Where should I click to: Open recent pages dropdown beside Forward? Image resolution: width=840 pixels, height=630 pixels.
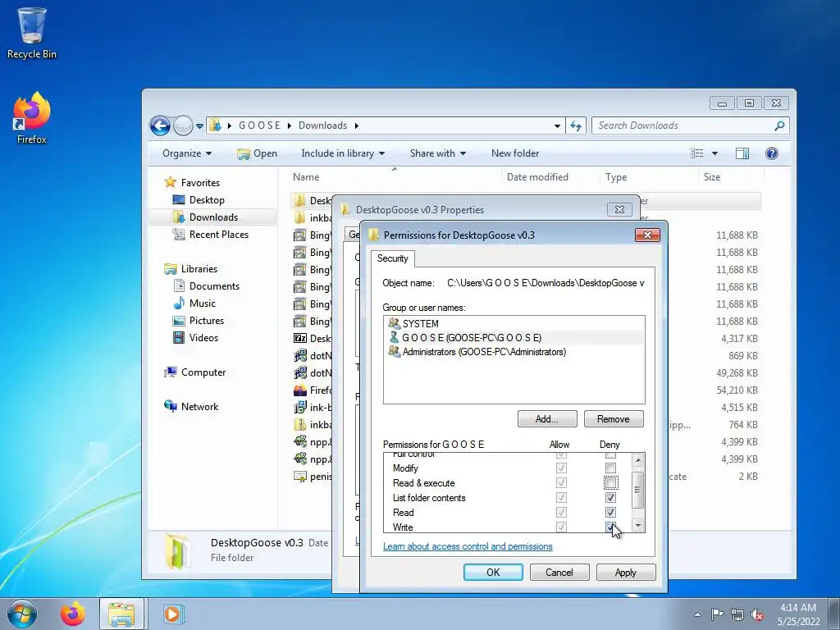tap(199, 126)
